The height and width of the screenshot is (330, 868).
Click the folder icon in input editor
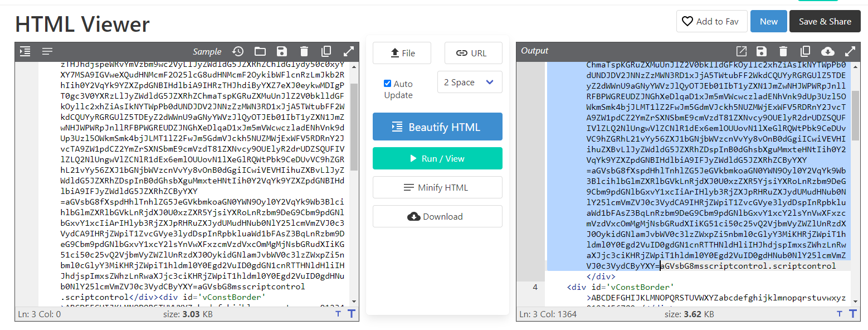coord(260,51)
